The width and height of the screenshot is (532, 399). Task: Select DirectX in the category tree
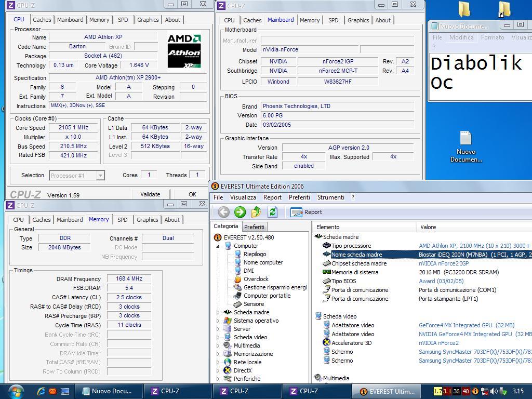[243, 370]
